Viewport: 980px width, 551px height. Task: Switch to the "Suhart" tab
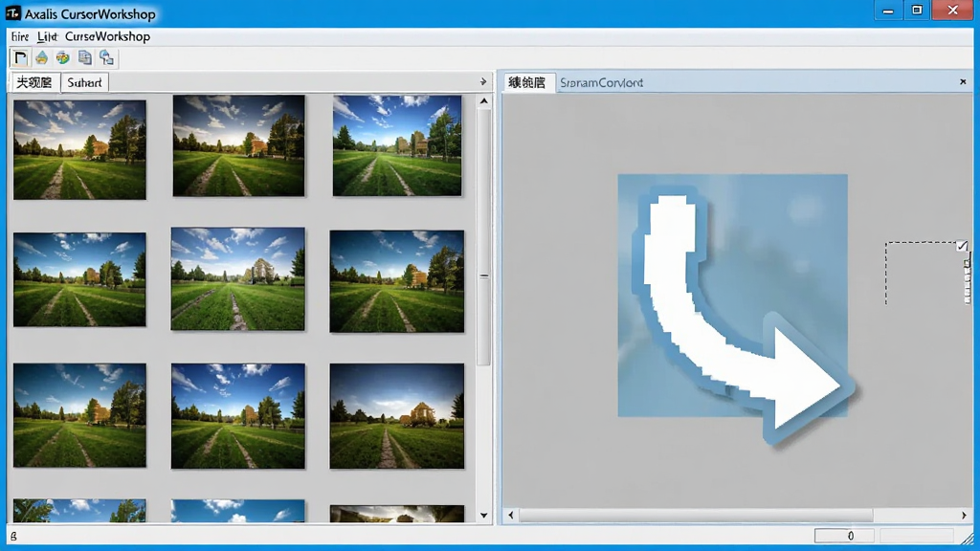click(84, 82)
